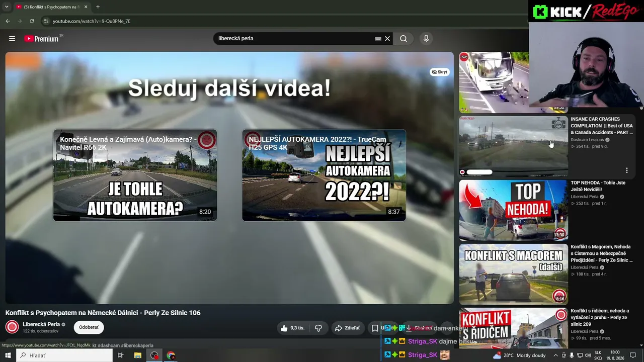This screenshot has height=362, width=644.
Task: Click the video title 'Konflikt s Psychopatem na Německé Dálnici'
Action: click(x=103, y=313)
